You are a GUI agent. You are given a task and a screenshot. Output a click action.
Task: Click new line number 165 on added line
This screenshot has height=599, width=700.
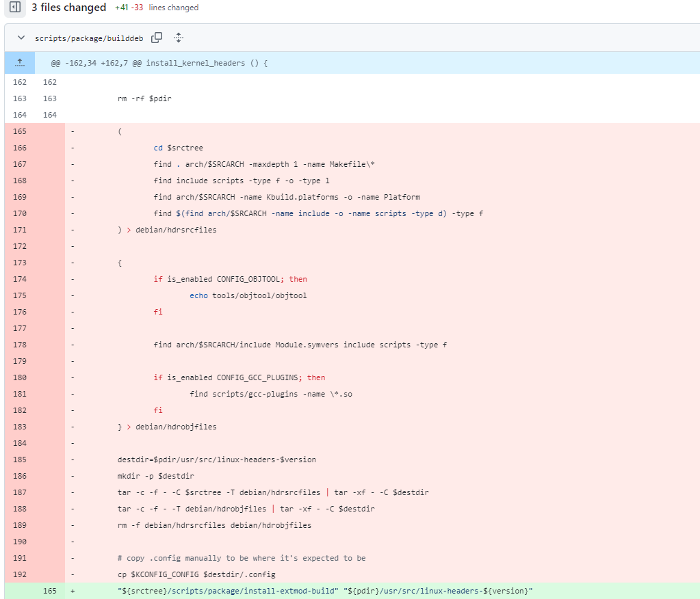[x=49, y=591]
